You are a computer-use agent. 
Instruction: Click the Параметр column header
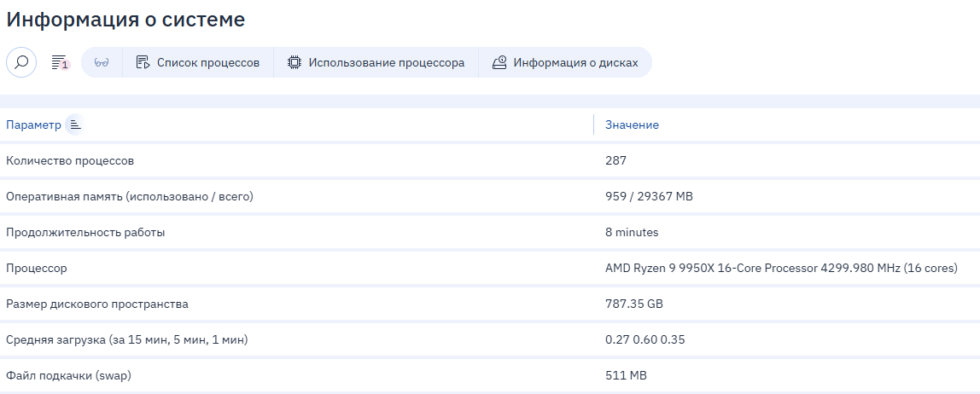33,125
